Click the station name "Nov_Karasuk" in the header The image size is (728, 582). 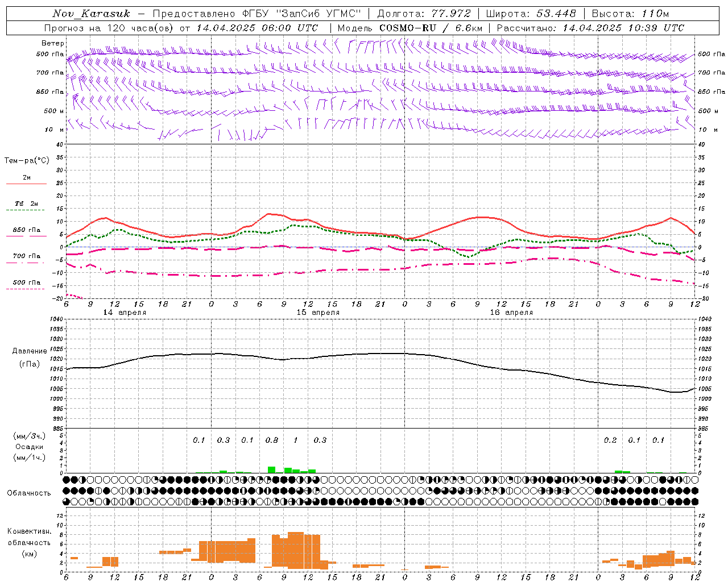point(91,14)
